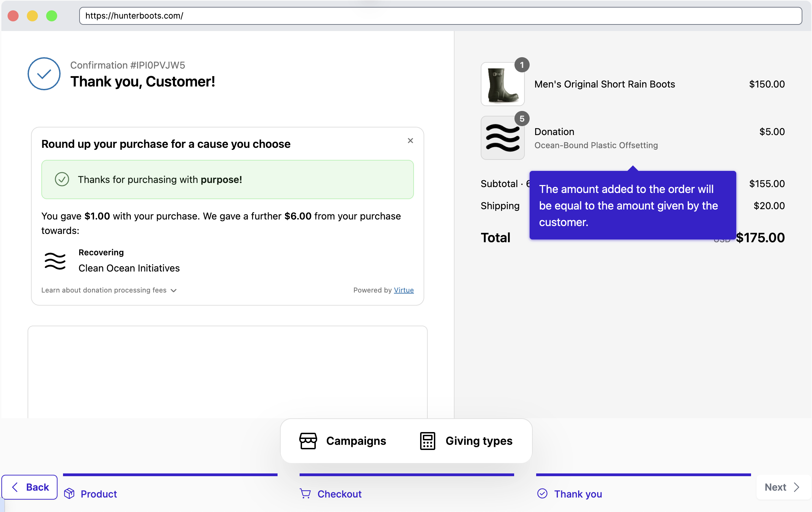Viewport: 812px width, 512px height.
Task: Click the package icon next to Product
Action: 70,494
